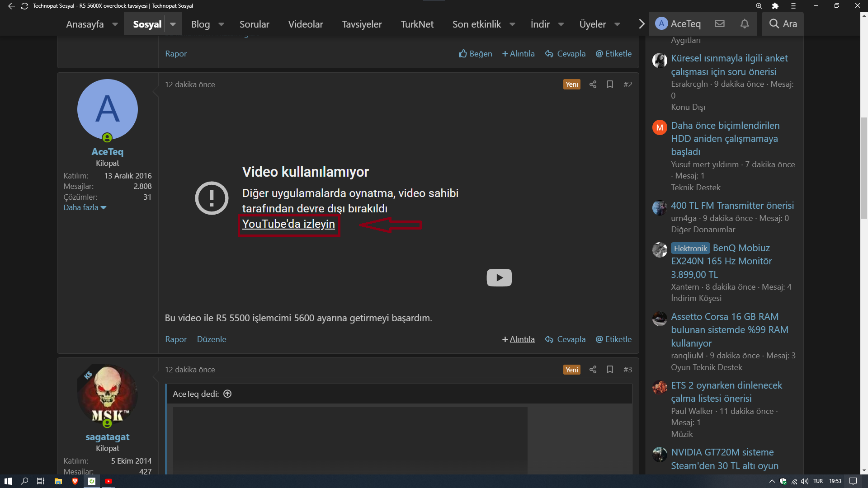Expand the Blog dropdown arrow

pos(222,24)
